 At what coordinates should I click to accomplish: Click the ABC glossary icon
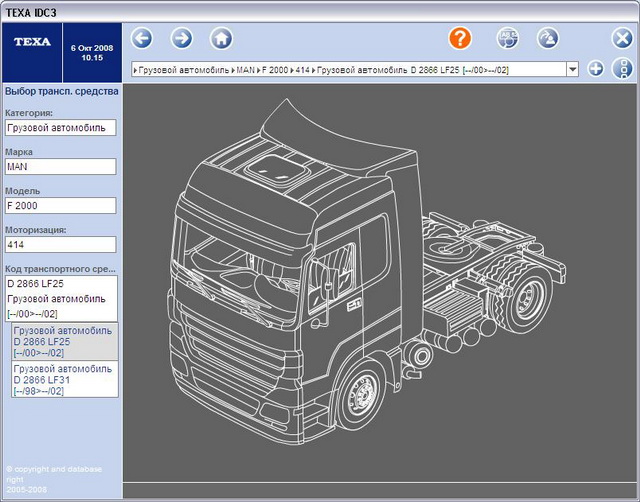(x=507, y=39)
